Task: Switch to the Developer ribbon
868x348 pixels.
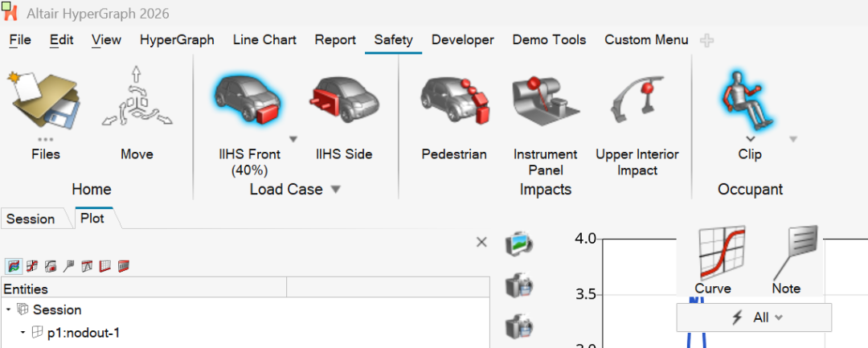Action: click(x=463, y=40)
